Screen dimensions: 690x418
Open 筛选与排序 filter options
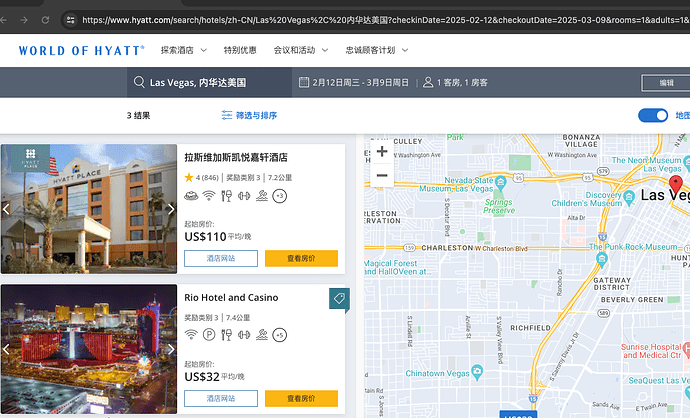(x=249, y=115)
